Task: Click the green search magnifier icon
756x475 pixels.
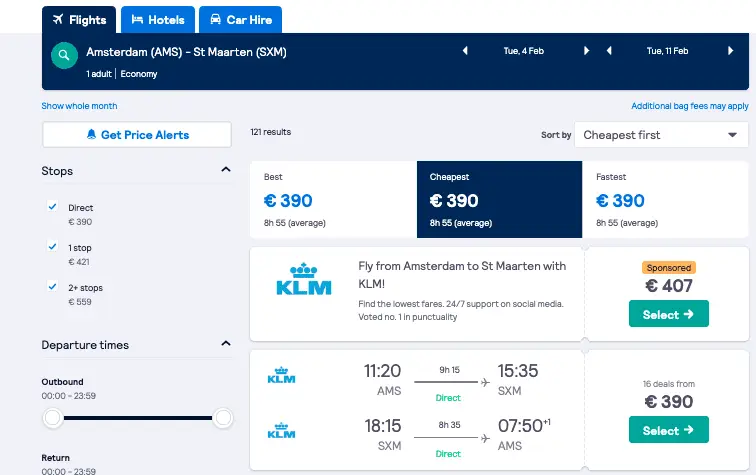Action: click(x=64, y=55)
